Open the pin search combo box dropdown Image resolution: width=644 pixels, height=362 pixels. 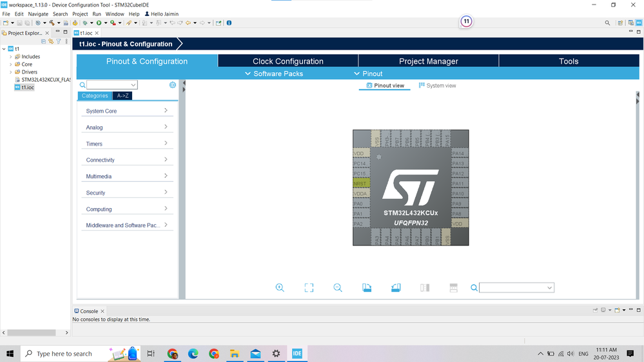(x=549, y=288)
